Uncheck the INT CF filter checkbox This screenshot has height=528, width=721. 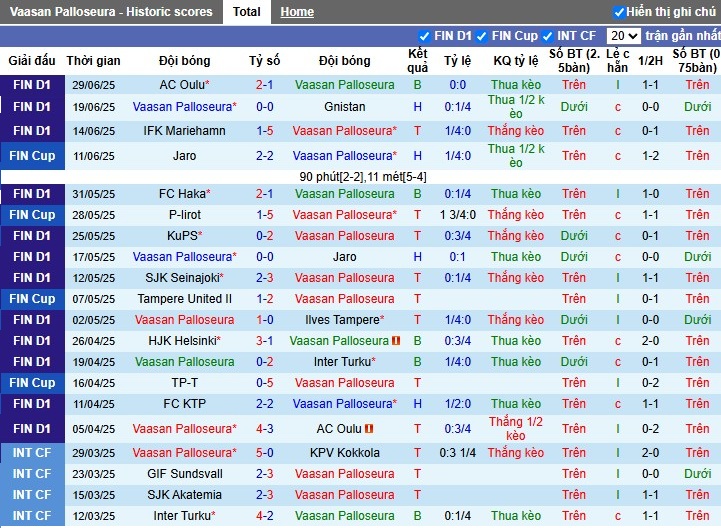pos(547,36)
